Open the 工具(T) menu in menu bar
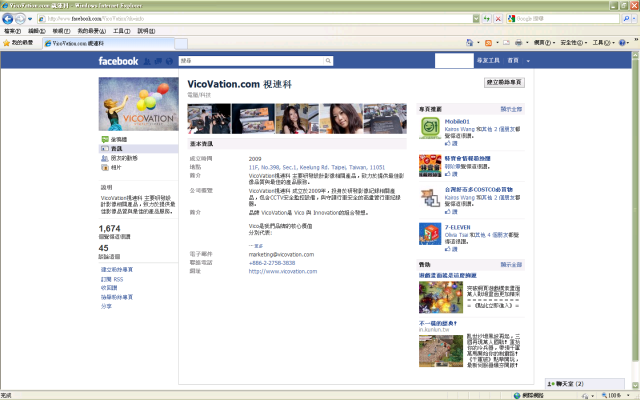640x400 pixels. 122,31
